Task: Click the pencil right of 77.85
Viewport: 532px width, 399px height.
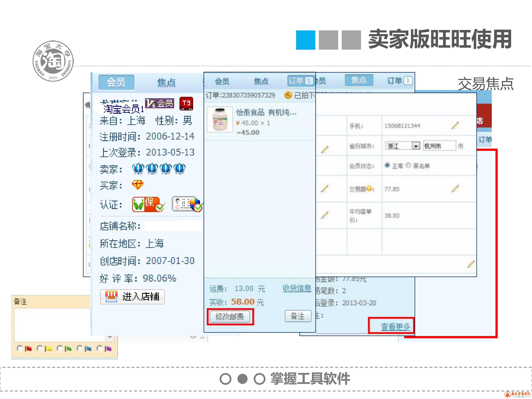Action: (455, 189)
